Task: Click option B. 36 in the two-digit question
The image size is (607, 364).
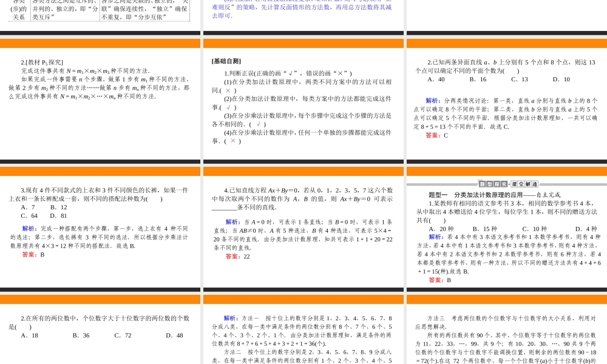Action: [81, 335]
